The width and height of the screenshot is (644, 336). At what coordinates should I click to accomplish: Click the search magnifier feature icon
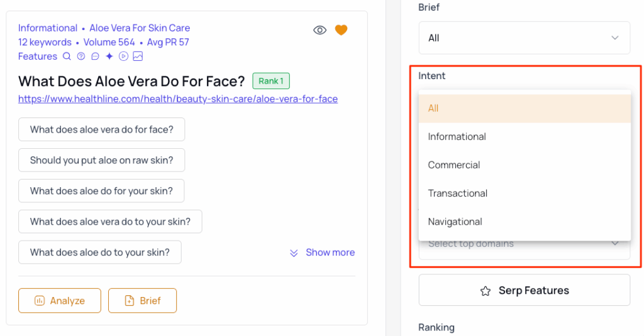[x=67, y=57]
